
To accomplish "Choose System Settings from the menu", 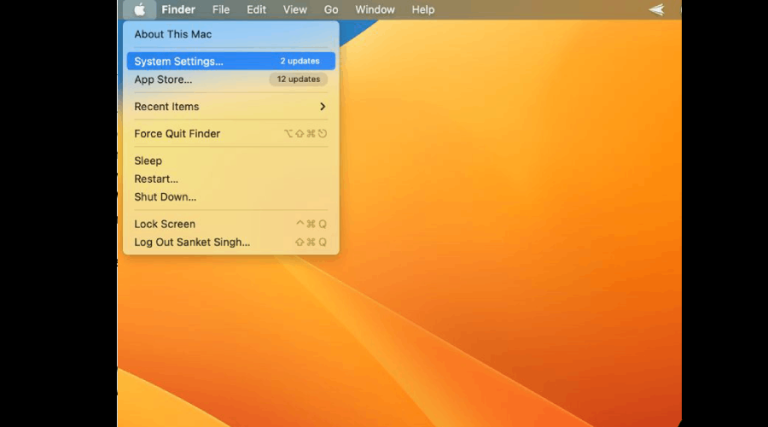I will [231, 61].
